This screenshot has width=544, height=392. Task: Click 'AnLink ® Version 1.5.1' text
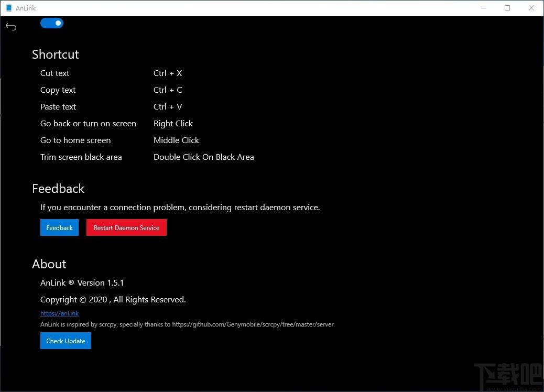pos(82,282)
